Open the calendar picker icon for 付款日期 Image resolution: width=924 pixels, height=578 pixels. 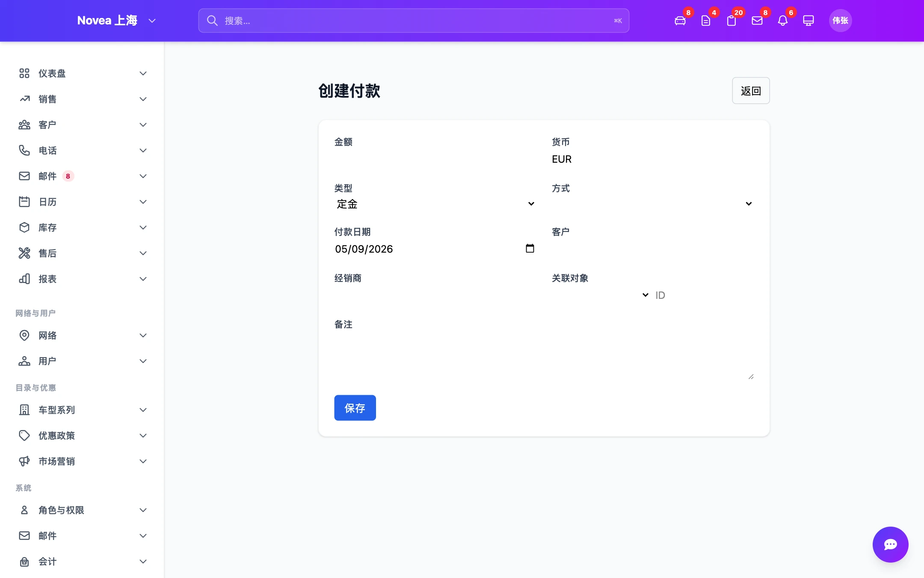pyautogui.click(x=530, y=248)
